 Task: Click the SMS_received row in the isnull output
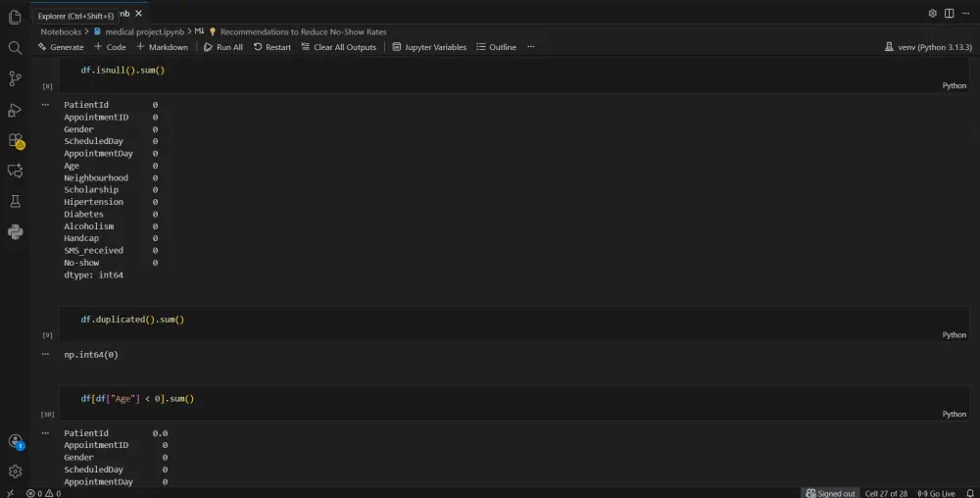111,251
